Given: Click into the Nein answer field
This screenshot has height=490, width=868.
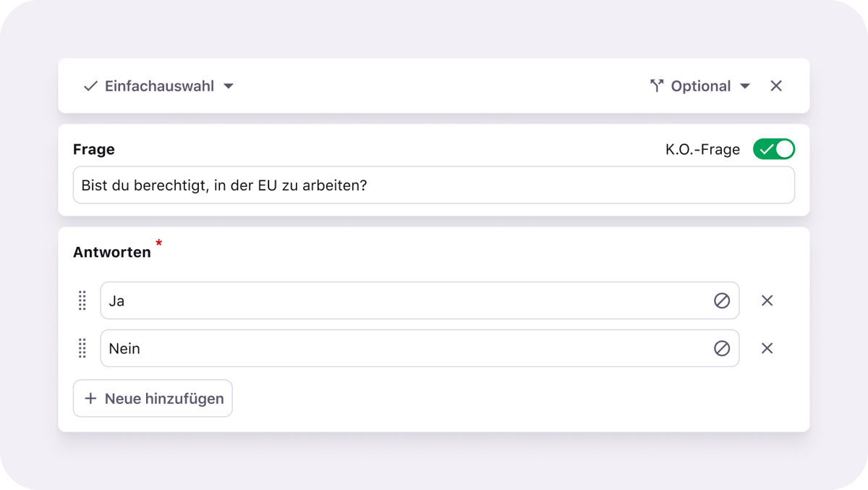Looking at the screenshot, I should pyautogui.click(x=405, y=348).
